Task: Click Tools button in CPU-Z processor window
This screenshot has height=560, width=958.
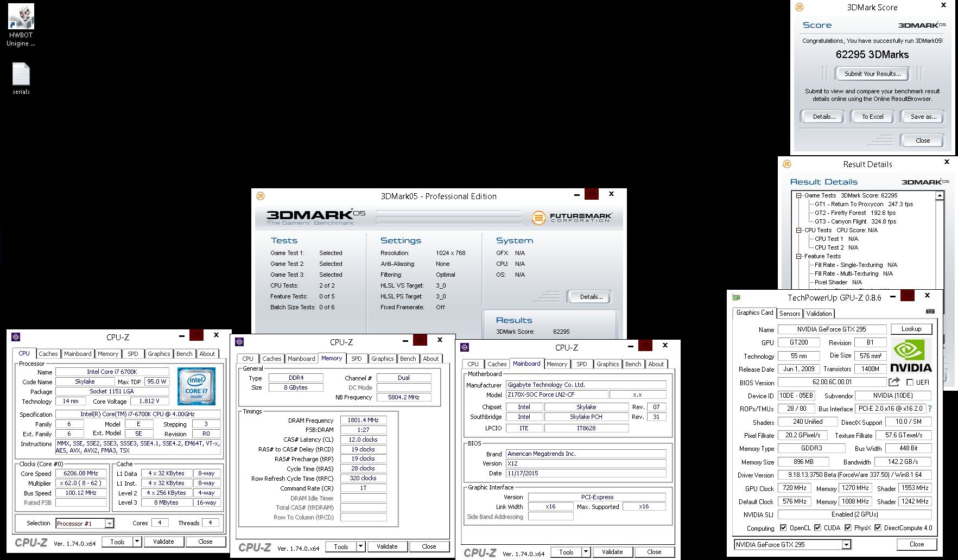Action: 118,542
